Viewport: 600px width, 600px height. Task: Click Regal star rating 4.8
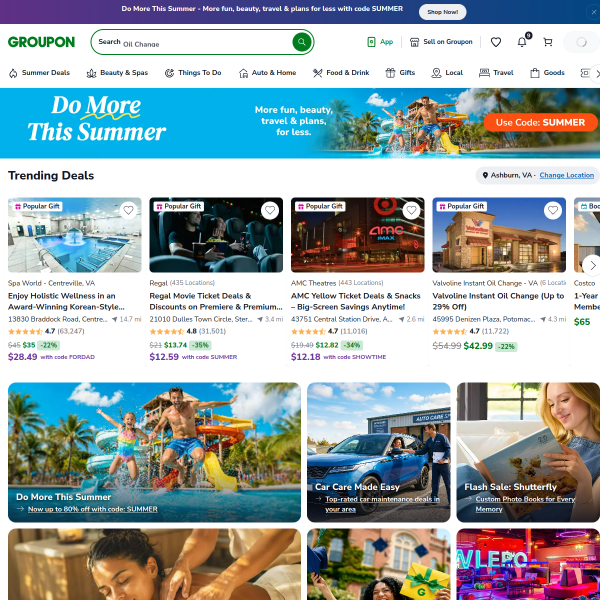188,331
